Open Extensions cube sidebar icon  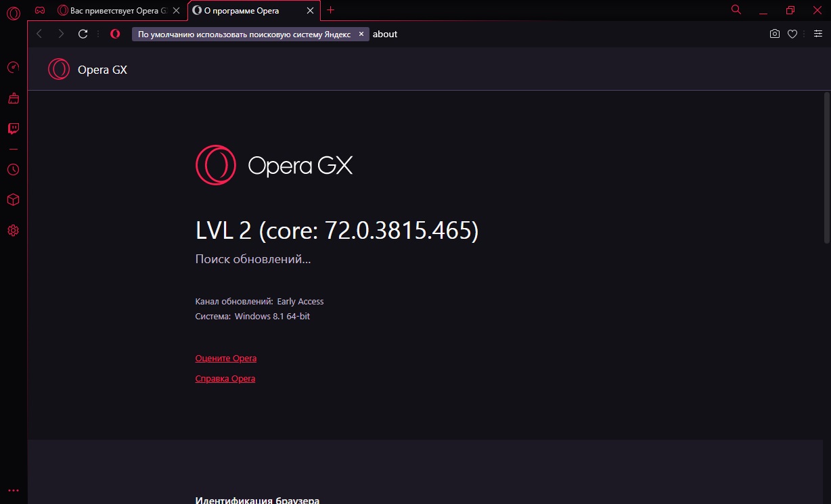(x=13, y=200)
